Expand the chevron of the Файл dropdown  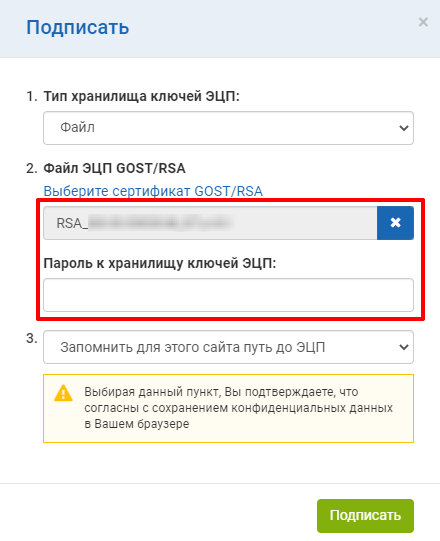(403, 128)
